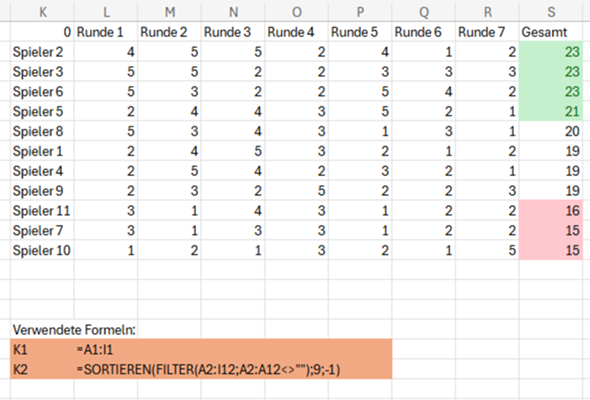Click green total 21 for Spieler 5
590x400 pixels.
tap(551, 111)
